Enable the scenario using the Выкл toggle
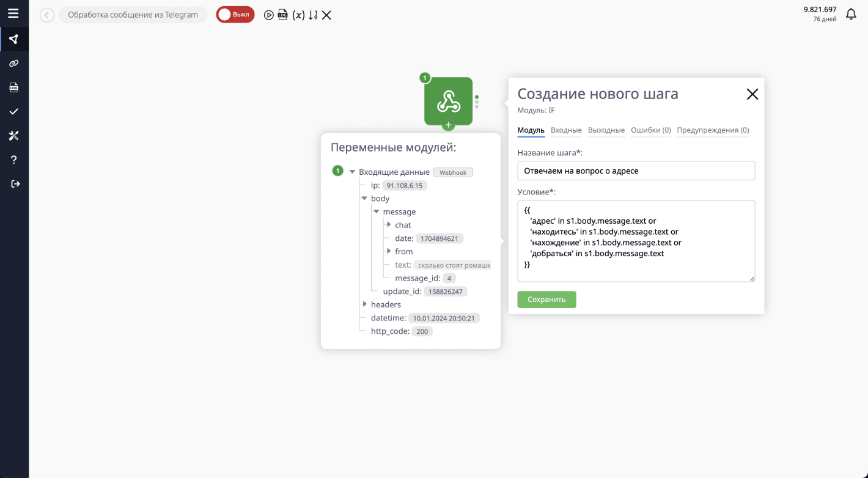Screen dimensions: 868x478 (x=235, y=13)
